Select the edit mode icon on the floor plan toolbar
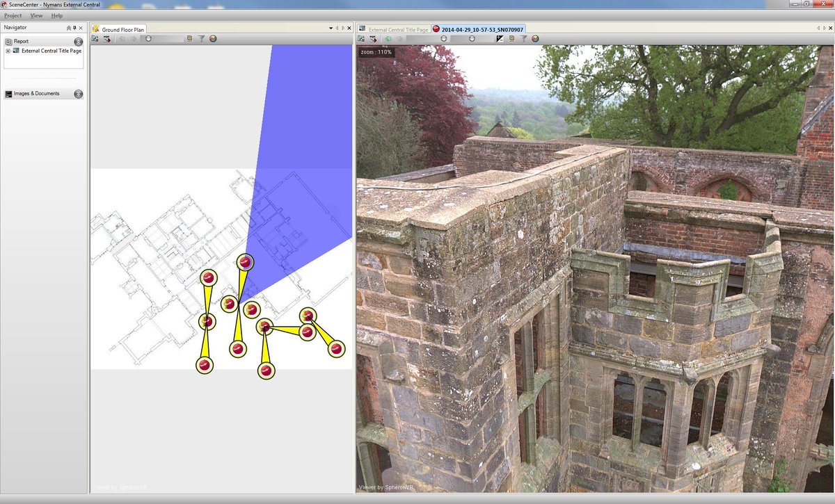 pyautogui.click(x=95, y=39)
